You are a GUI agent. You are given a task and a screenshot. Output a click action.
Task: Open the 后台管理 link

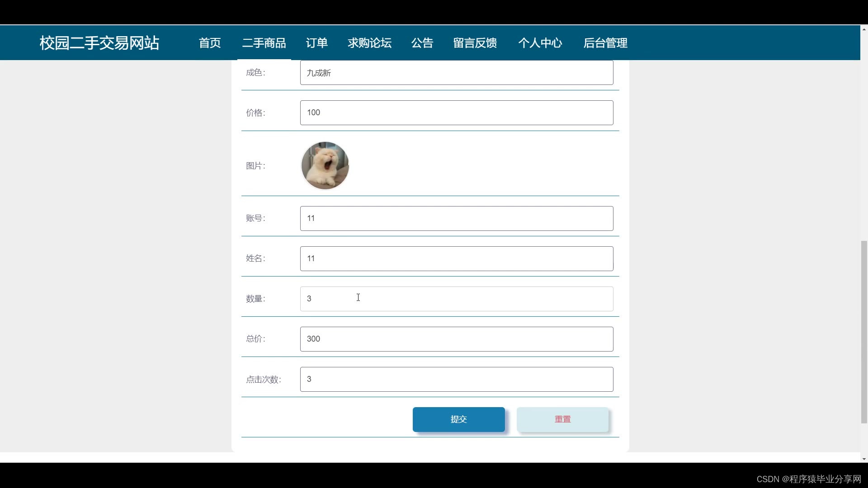[605, 43]
